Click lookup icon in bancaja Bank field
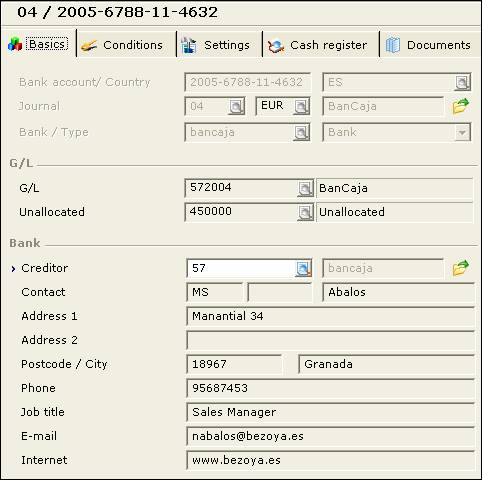Image resolution: width=482 pixels, height=480 pixels. [301, 132]
